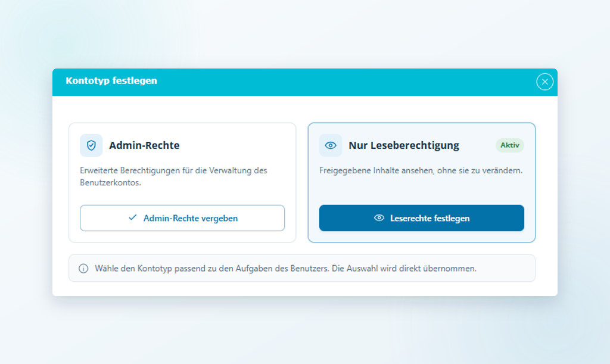Click the Aktiv status badge
Image resolution: width=610 pixels, height=364 pixels.
[x=510, y=145]
